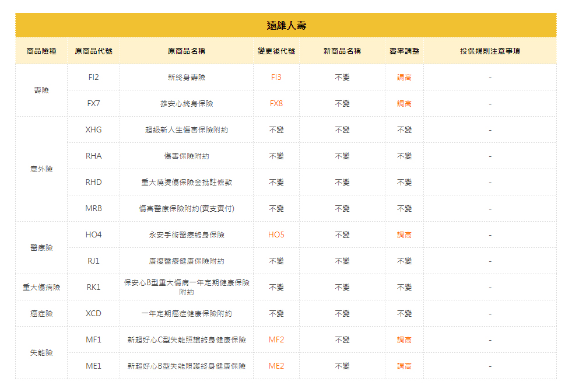Click the new code ME2

pos(276,366)
